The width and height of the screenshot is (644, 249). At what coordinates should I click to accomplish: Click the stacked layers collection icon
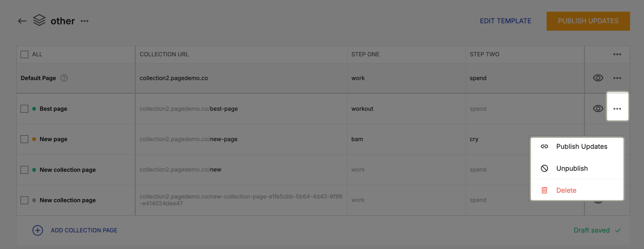(39, 20)
